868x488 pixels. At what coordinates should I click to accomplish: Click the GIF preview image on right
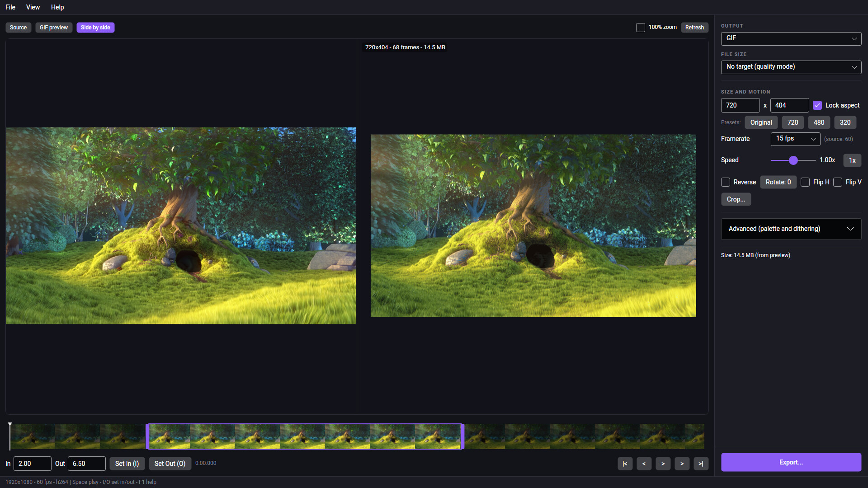[x=533, y=225]
